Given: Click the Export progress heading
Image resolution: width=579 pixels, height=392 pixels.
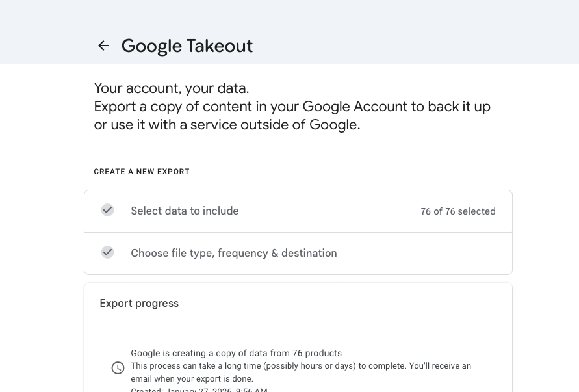Looking at the screenshot, I should pyautogui.click(x=139, y=304).
